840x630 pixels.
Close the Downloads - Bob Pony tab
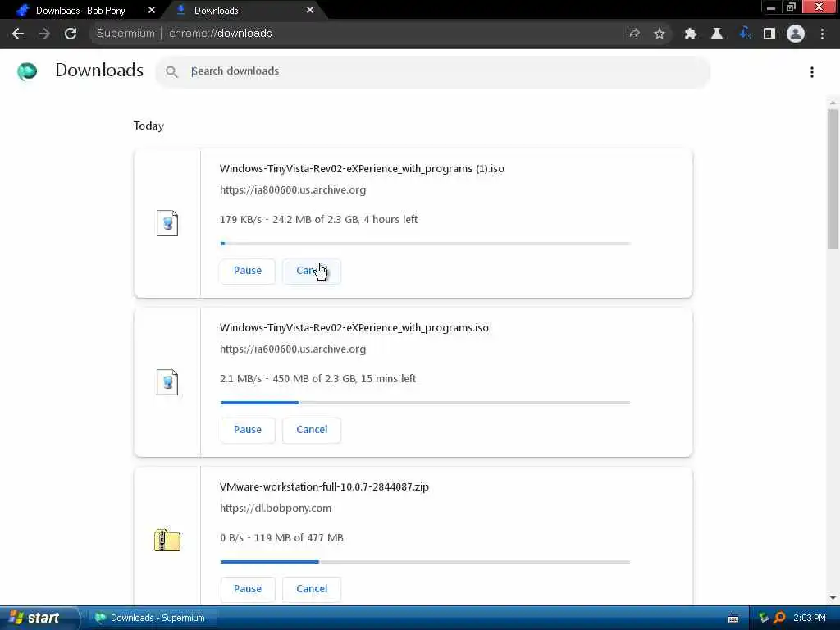click(x=152, y=10)
